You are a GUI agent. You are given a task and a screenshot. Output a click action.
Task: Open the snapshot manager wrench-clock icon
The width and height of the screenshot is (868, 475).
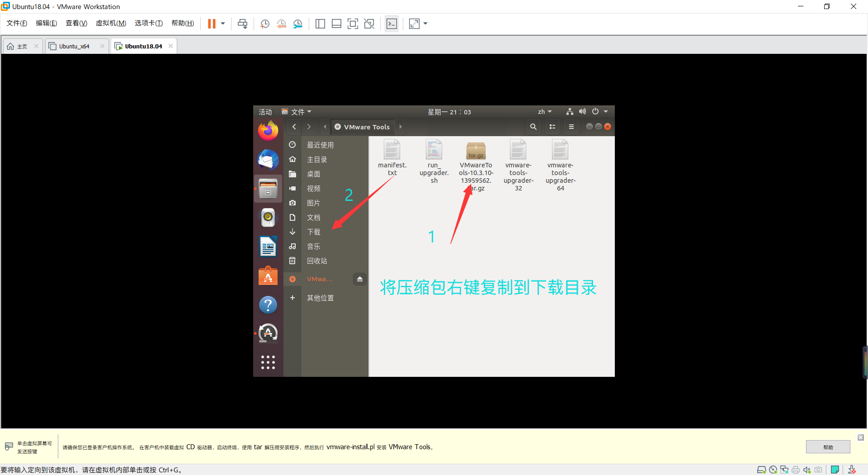pyautogui.click(x=297, y=24)
